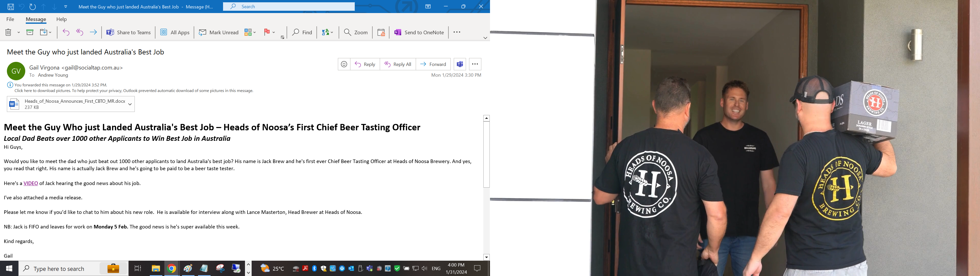The image size is (980, 276).
Task: Click the Reply All button in message header
Action: click(398, 64)
